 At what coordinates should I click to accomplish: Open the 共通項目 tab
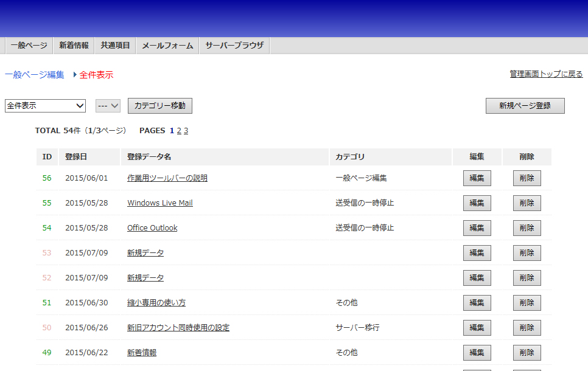pos(115,46)
